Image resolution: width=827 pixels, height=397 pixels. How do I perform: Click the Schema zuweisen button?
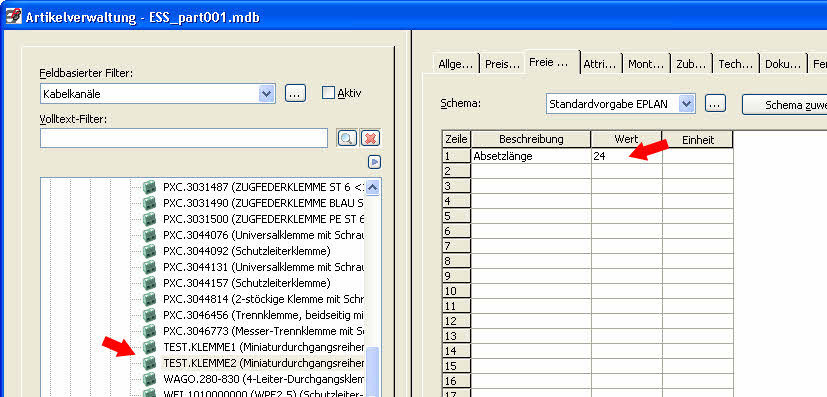click(784, 104)
